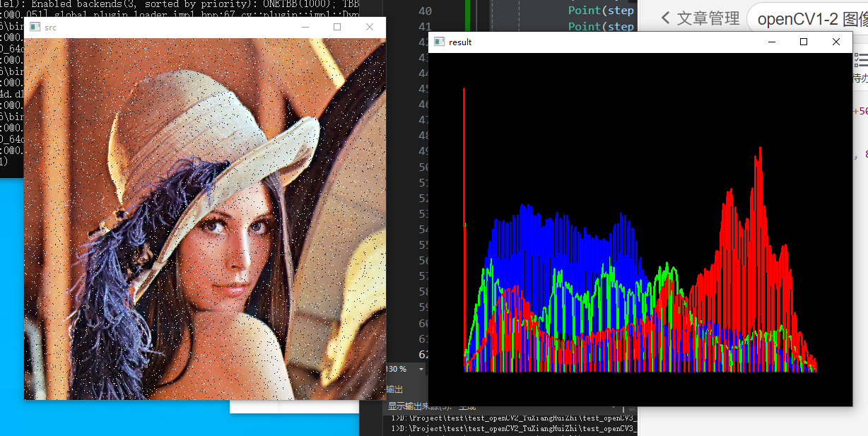Close the src image window
Viewport: 868px width, 436px height.
pos(370,27)
